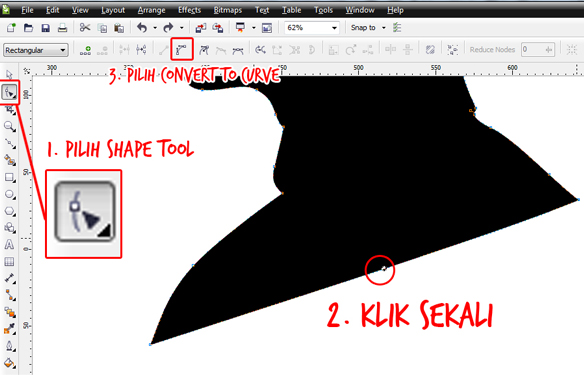Select the Smart Fill tool
584x375 pixels.
(x=10, y=160)
